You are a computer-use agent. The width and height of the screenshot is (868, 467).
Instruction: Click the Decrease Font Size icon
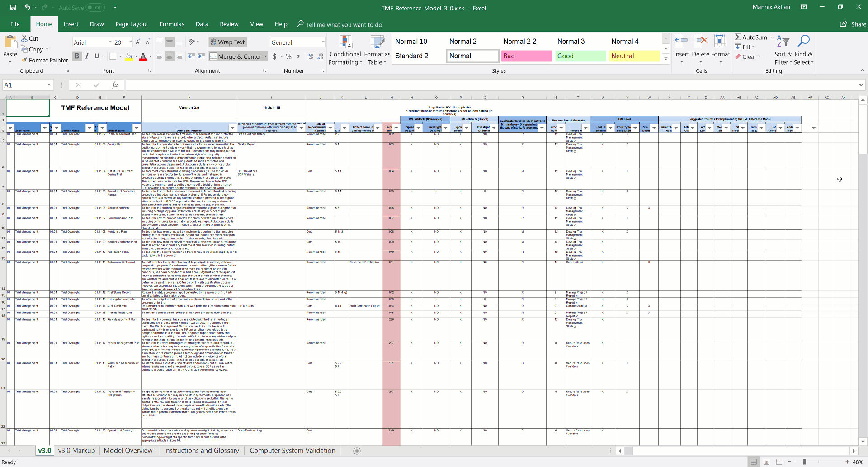point(148,42)
